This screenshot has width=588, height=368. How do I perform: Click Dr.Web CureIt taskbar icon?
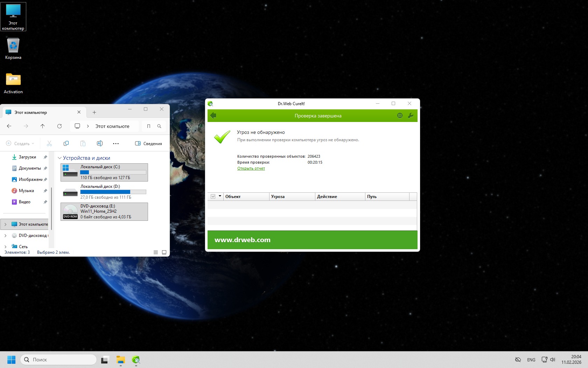[136, 360]
